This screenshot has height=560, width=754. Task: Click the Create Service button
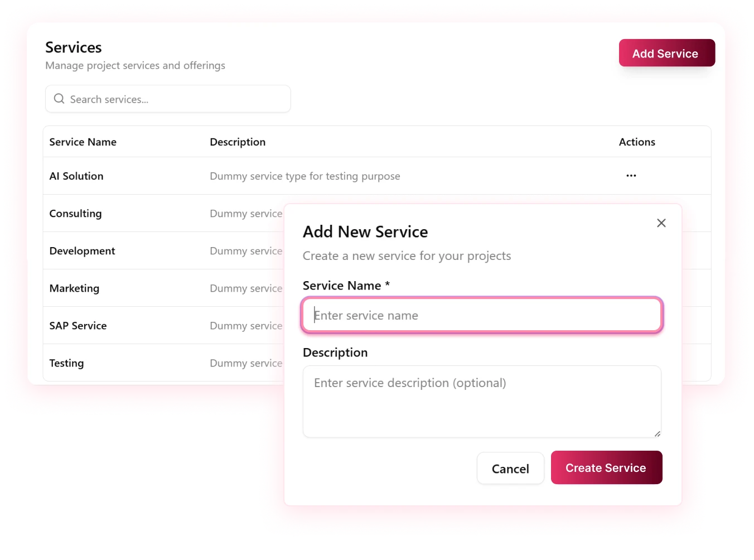coord(606,467)
